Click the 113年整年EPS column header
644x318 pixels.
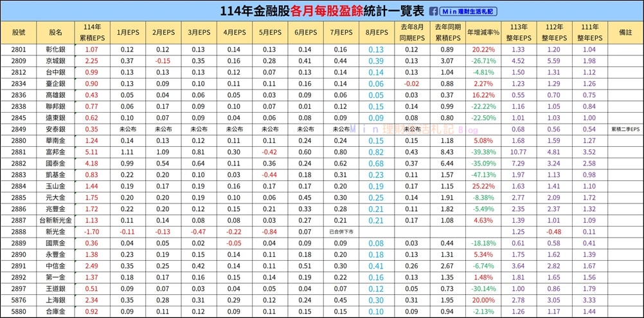tap(518, 32)
